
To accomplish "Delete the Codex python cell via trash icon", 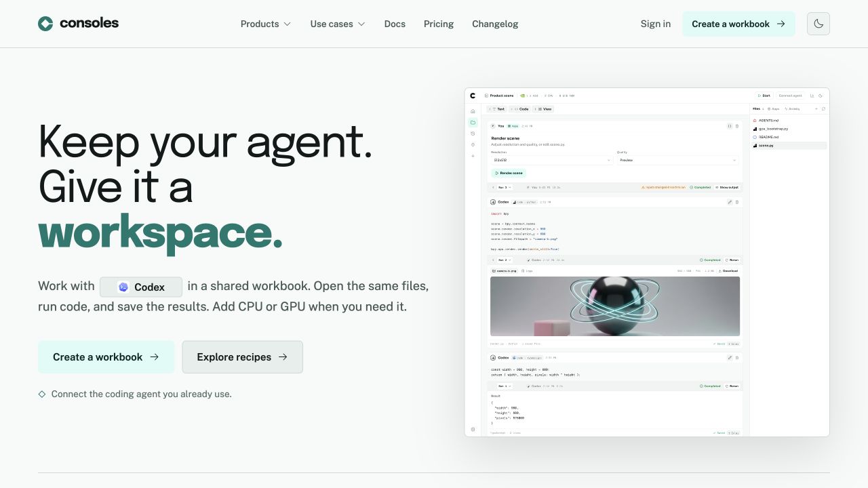I will [737, 202].
